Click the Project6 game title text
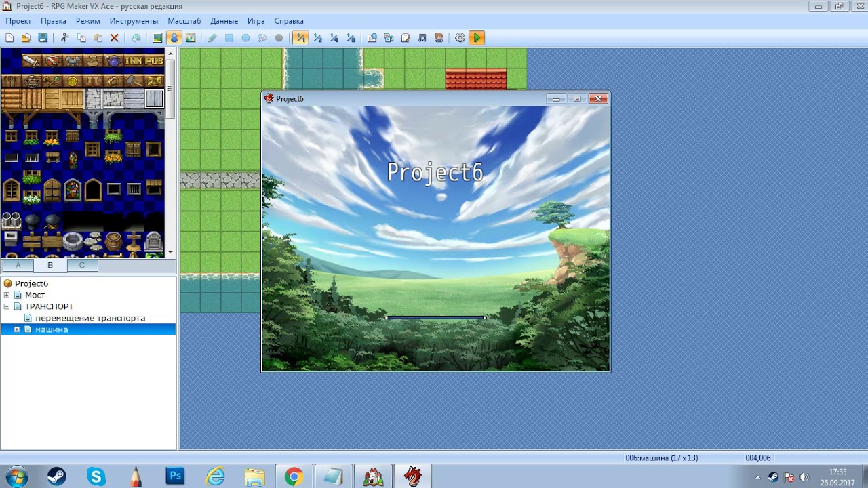Image resolution: width=868 pixels, height=488 pixels. 435,173
